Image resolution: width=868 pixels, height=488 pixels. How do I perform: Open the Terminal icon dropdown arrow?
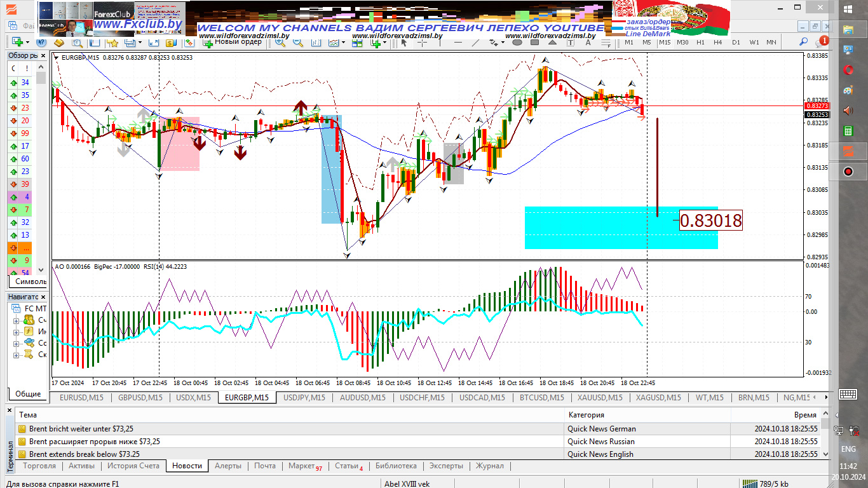point(140,42)
